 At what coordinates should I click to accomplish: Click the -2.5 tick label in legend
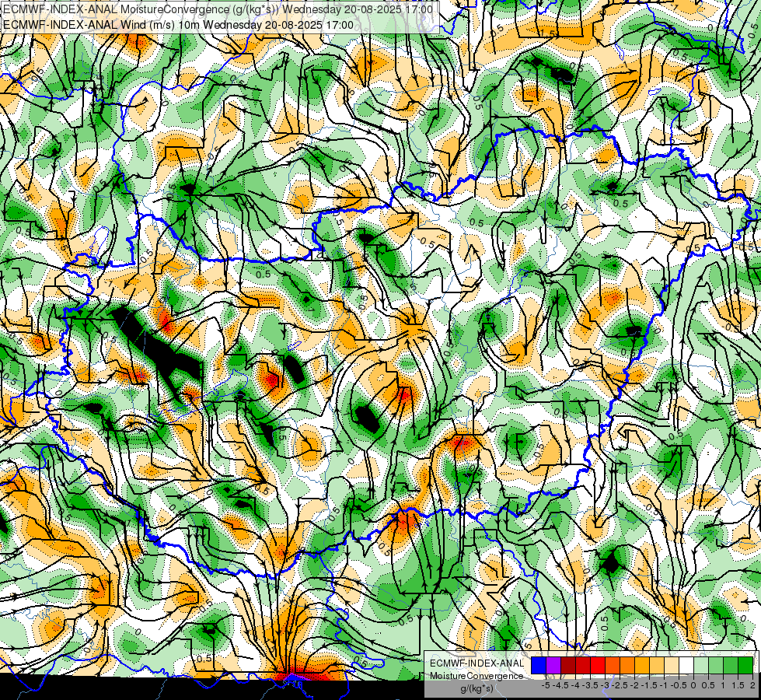coord(620,685)
